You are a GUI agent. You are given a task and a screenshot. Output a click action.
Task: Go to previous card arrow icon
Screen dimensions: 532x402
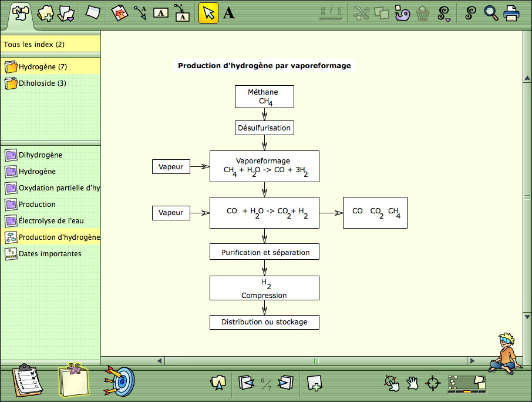(246, 383)
